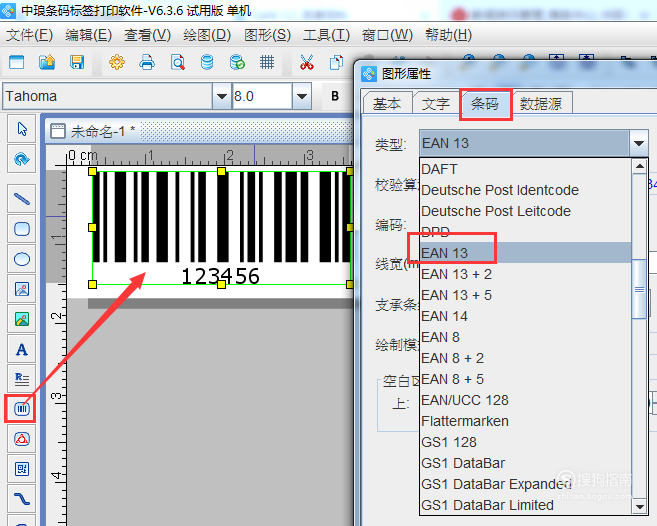Viewport: 657px width, 526px height.
Task: Open document settings gear icon
Action: (117, 62)
